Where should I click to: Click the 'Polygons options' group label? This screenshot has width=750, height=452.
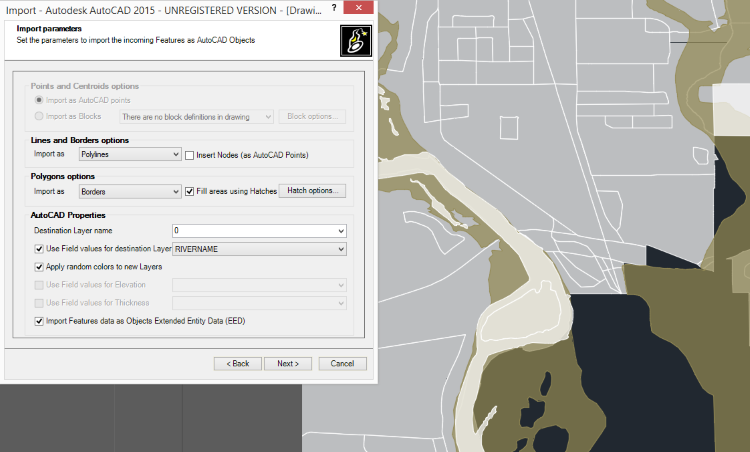63,176
